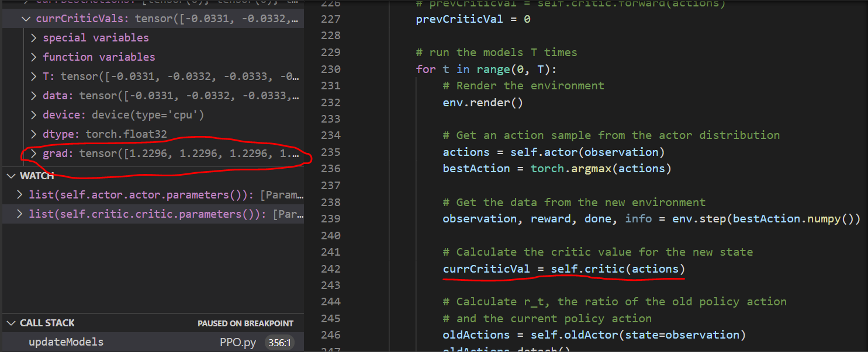This screenshot has height=352, width=868.
Task: Click 'self.oldActor(state=observation)' code
Action: [638, 335]
